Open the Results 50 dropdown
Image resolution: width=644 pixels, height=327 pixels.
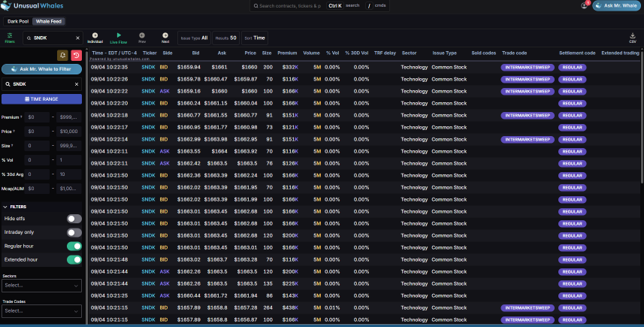(x=226, y=38)
